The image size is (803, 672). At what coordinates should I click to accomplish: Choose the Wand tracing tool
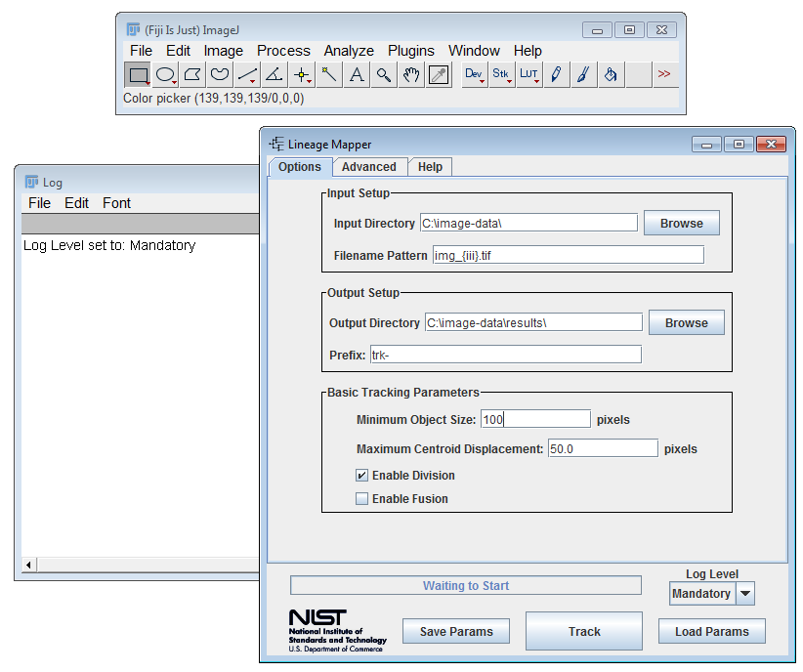329,74
